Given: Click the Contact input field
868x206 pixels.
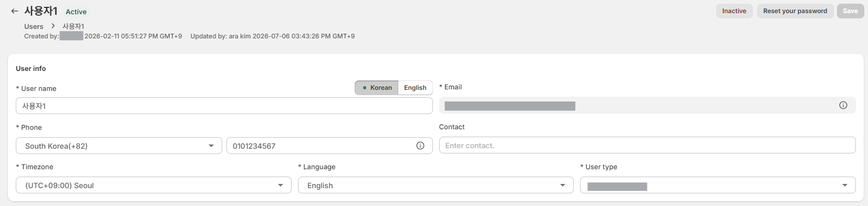Looking at the screenshot, I should (647, 146).
